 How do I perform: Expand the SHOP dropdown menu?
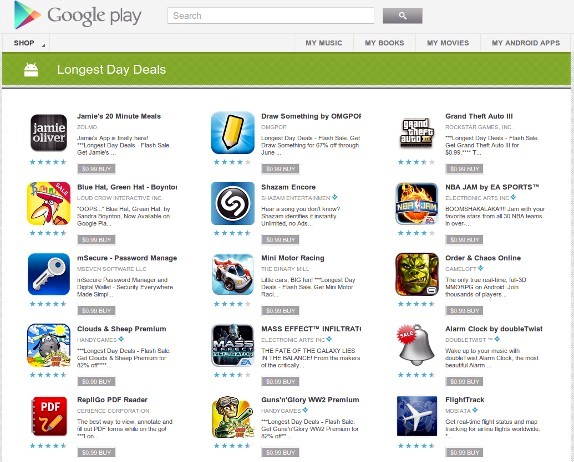tap(26, 43)
